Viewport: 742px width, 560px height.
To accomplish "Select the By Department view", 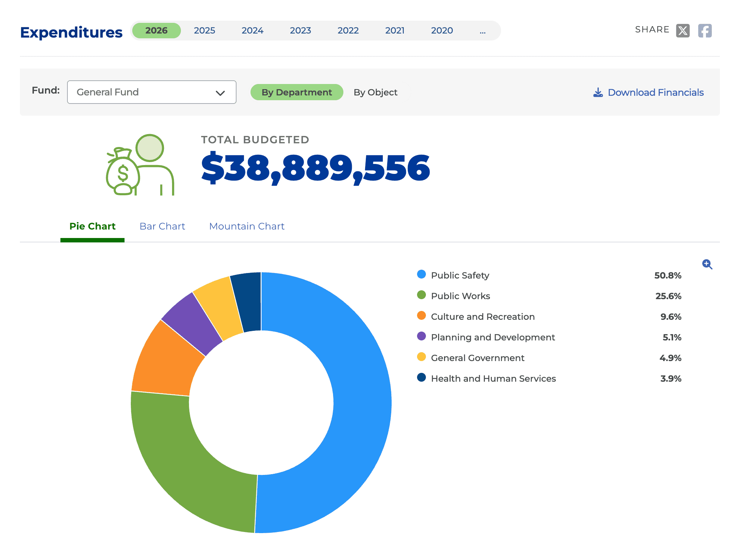I will coord(297,92).
